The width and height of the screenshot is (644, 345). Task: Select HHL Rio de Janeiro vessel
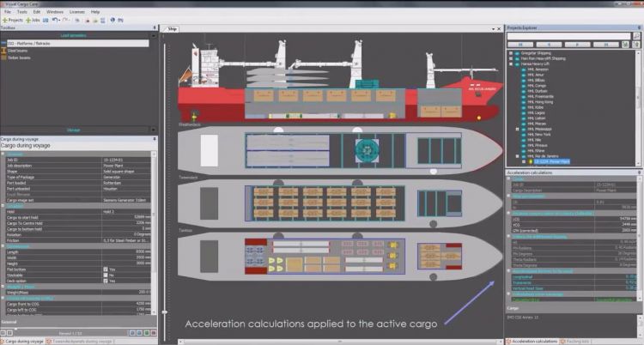point(541,154)
